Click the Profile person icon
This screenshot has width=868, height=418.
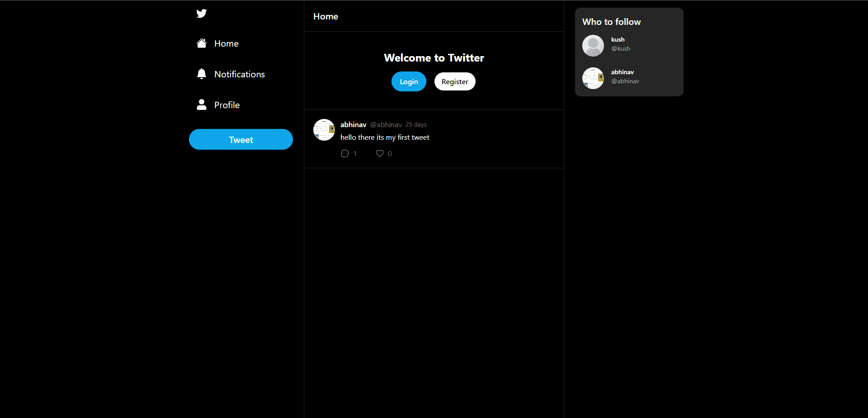pos(202,105)
